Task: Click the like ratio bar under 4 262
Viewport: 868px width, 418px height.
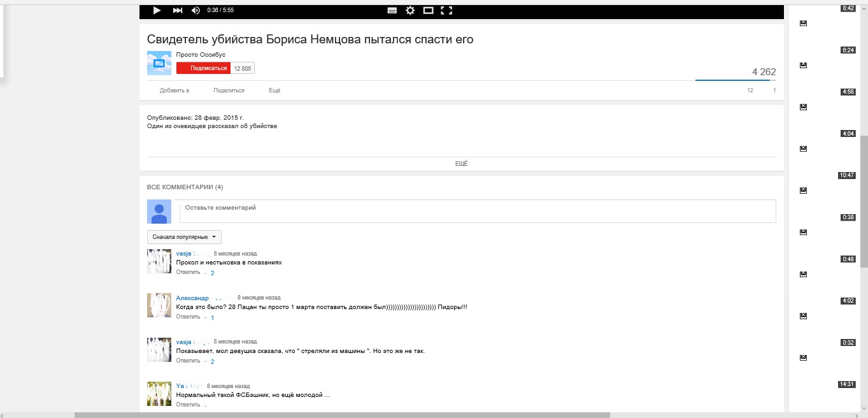Action: pos(736,80)
